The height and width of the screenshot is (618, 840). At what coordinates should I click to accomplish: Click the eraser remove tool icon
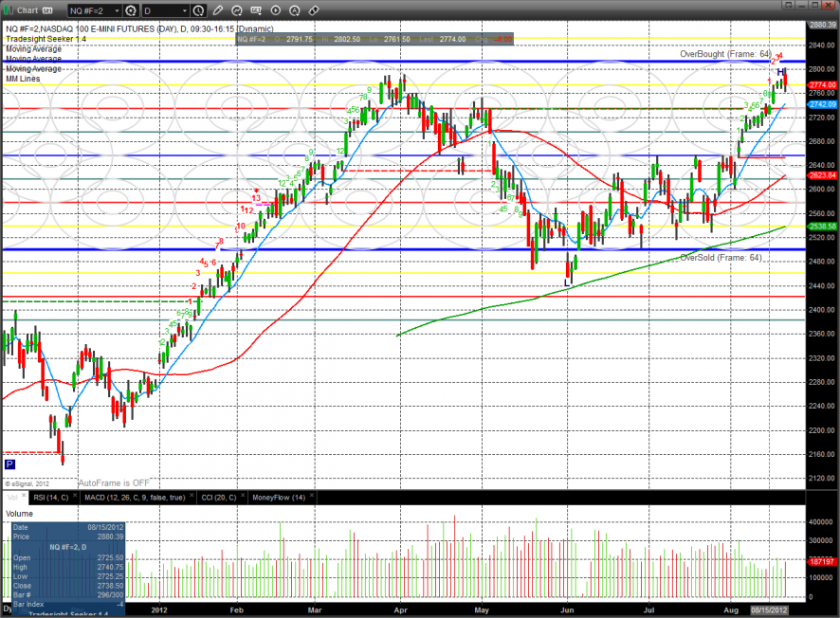(x=314, y=10)
